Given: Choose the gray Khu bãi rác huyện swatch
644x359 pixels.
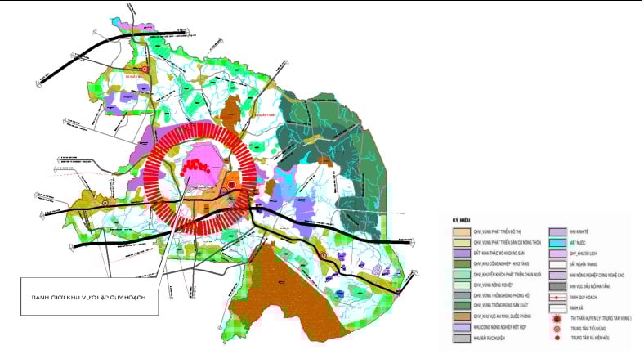Looking at the screenshot, I should [x=461, y=338].
